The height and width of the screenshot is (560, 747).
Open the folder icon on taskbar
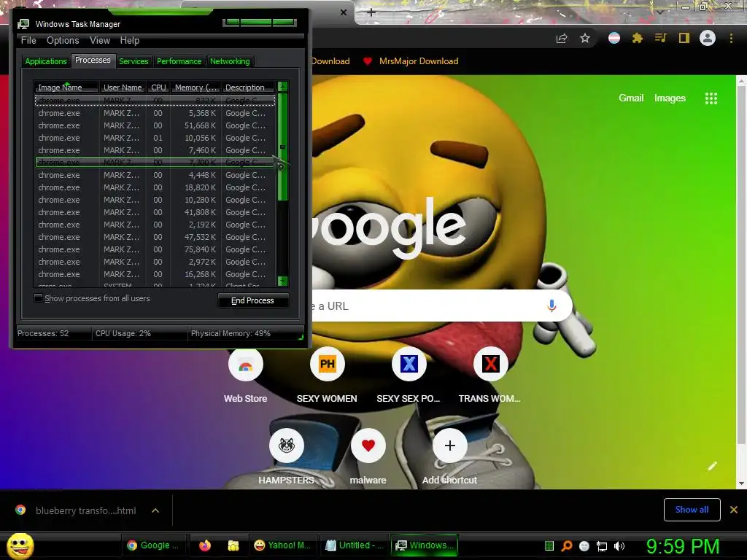point(233,545)
